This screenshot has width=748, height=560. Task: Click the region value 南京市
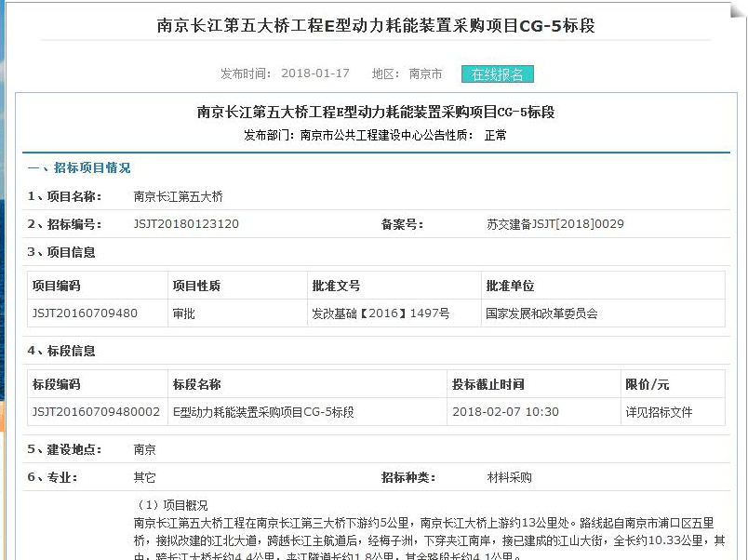click(425, 74)
